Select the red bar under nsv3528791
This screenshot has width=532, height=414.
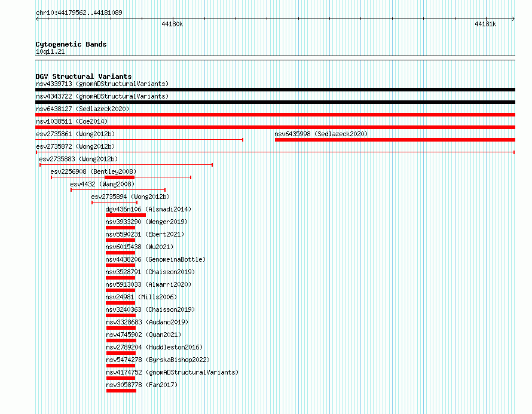(x=120, y=278)
